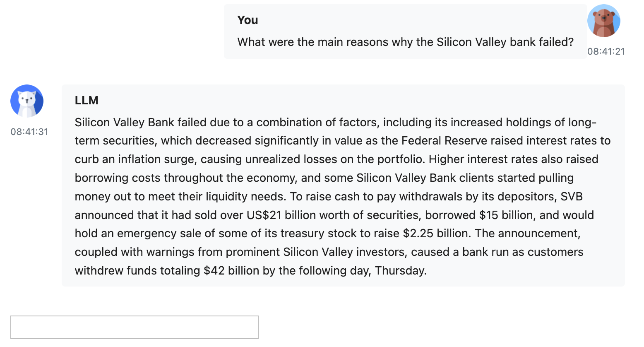This screenshot has height=347, width=644.
Task: Click "SVB" abbreviation in the response
Action: point(572,197)
